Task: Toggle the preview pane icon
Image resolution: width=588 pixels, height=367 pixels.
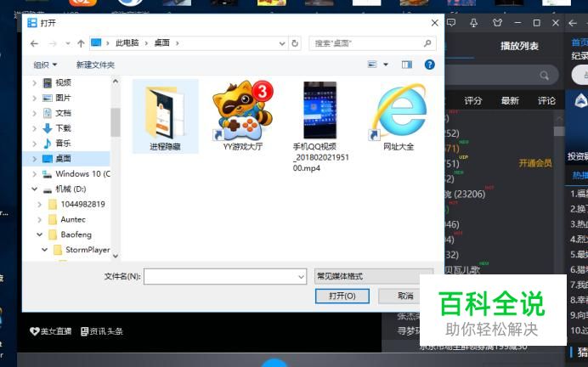Action: (x=407, y=65)
